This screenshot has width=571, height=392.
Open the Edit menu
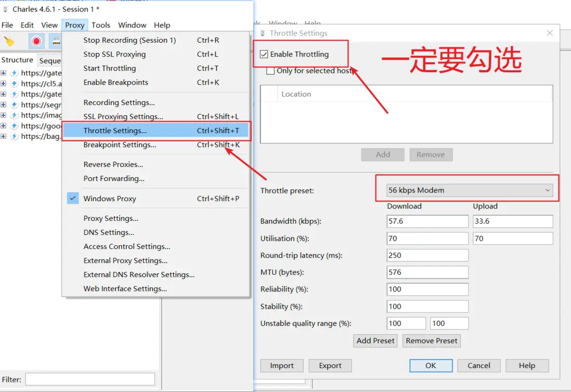(28, 25)
